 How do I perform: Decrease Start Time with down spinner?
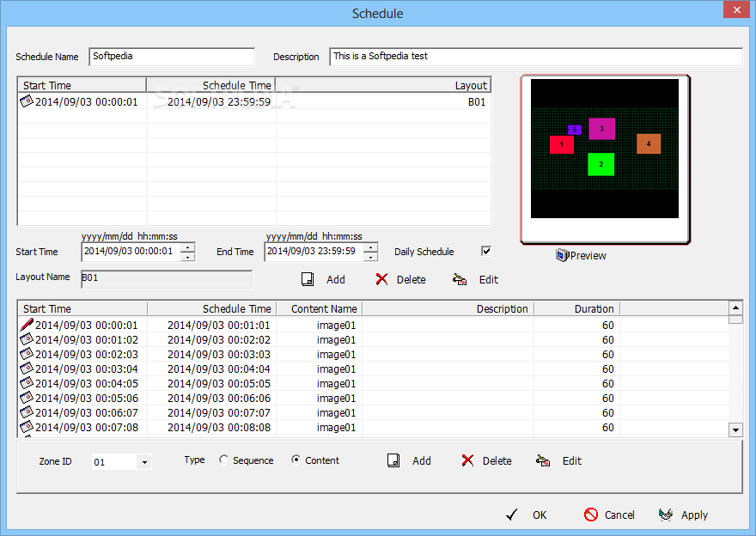[187, 257]
